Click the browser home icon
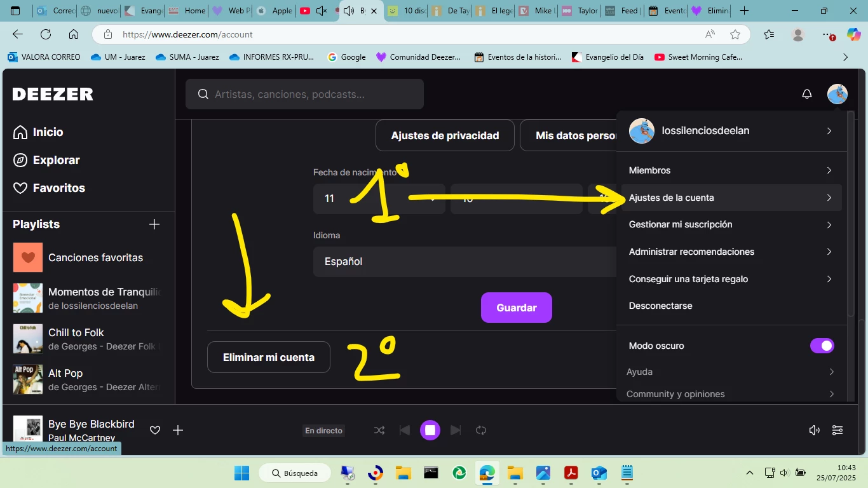This screenshot has width=868, height=488. pyautogui.click(x=74, y=34)
